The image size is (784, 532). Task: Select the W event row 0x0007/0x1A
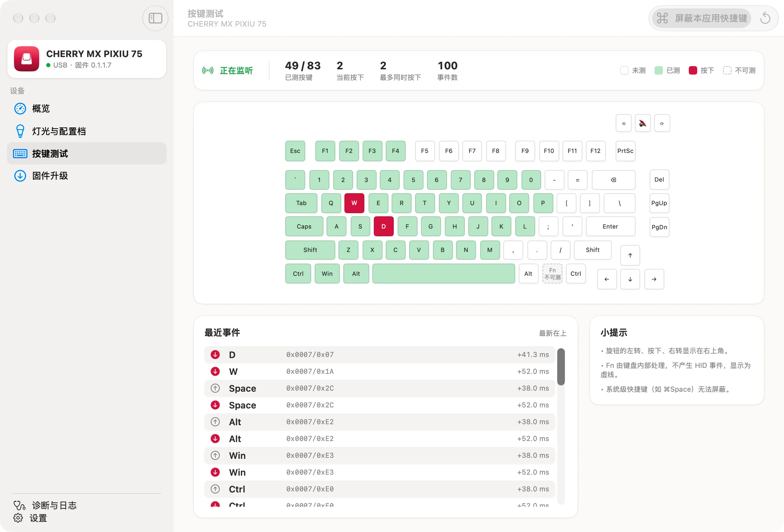[x=380, y=371]
